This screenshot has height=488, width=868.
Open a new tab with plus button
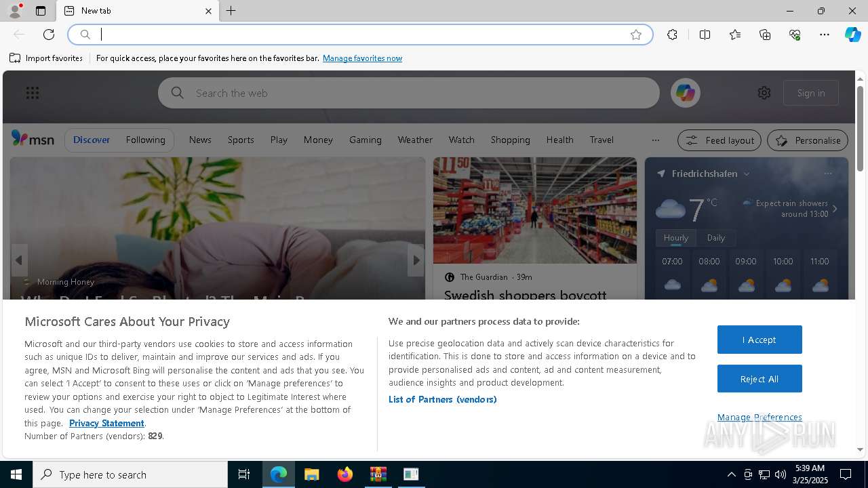(x=231, y=11)
